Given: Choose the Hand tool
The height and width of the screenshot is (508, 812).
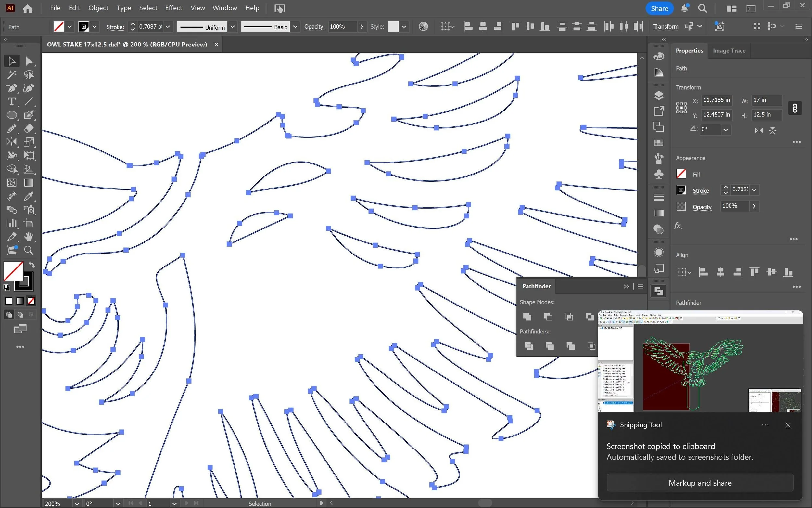Looking at the screenshot, I should [29, 237].
